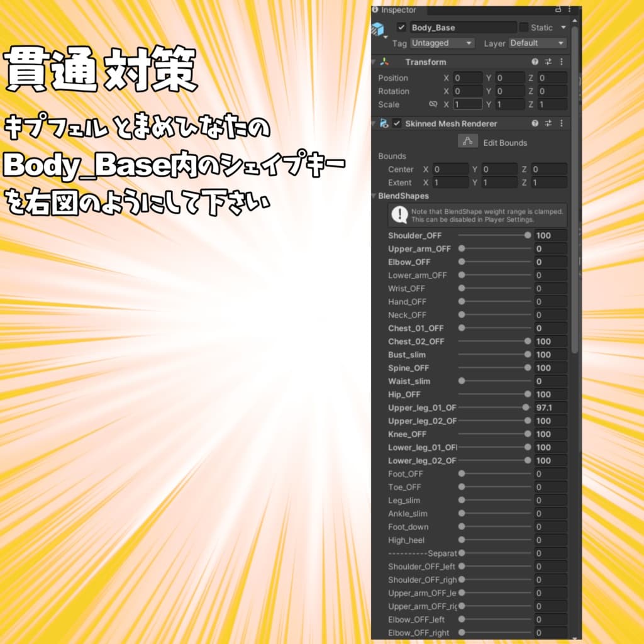This screenshot has height=644, width=644.
Task: Collapse the BlendShapes foldout
Action: pyautogui.click(x=375, y=196)
